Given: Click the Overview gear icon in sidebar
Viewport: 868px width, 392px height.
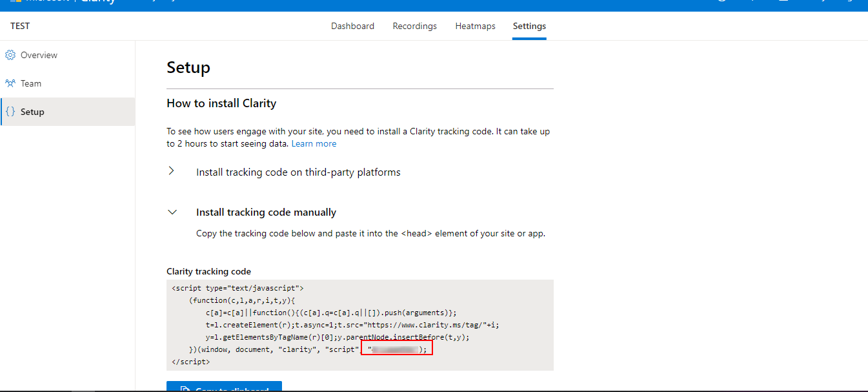Looking at the screenshot, I should pos(10,56).
